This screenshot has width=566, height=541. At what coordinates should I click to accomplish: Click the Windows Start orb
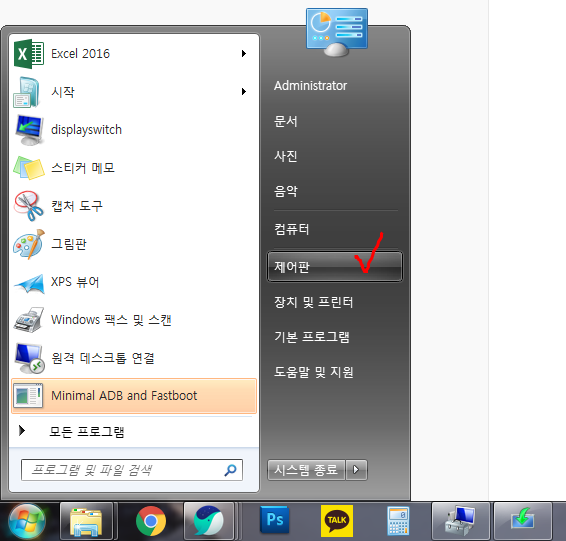pos(27,521)
